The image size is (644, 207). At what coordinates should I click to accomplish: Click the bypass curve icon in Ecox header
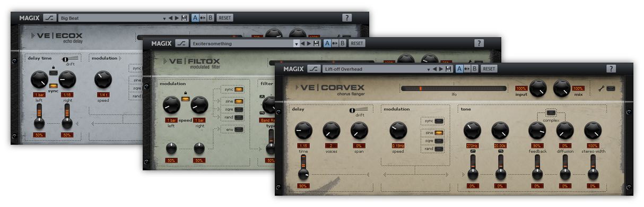coord(50,18)
